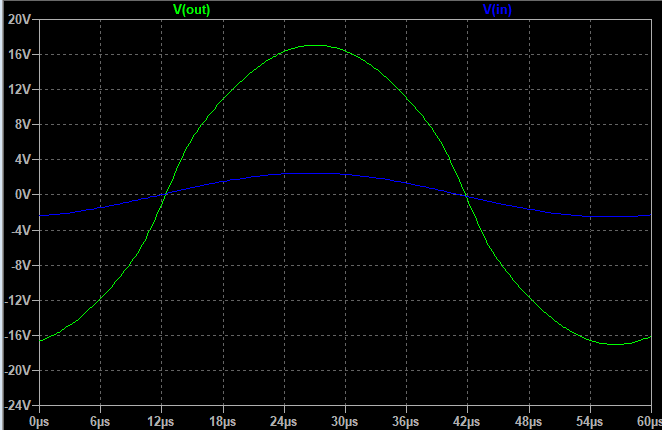This screenshot has width=662, height=430.
Task: Click the -16V vertical axis label
Action: click(18, 335)
